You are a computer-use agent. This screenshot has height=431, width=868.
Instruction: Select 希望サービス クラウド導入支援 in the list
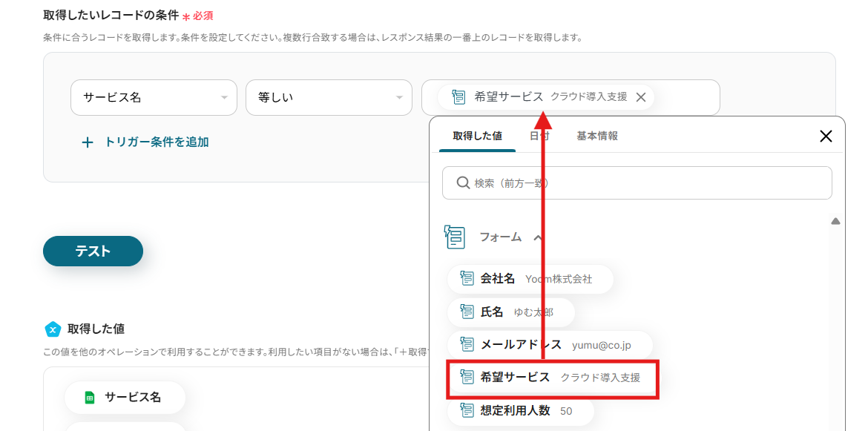(552, 378)
